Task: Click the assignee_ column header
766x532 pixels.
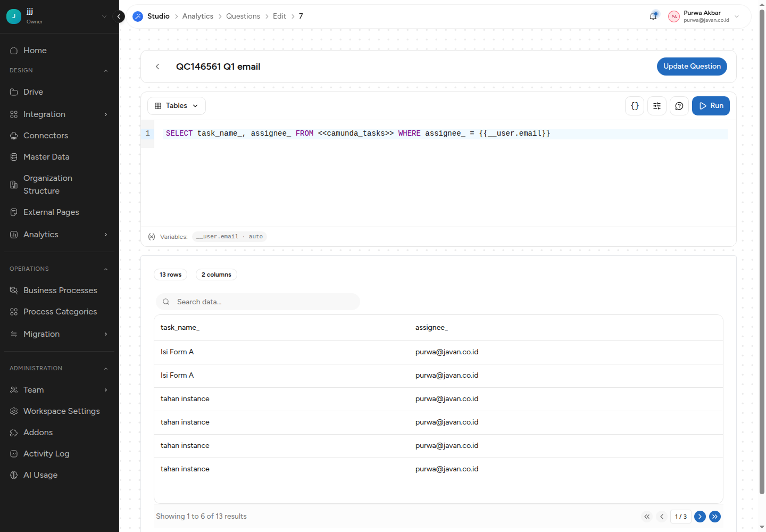Action: (431, 328)
